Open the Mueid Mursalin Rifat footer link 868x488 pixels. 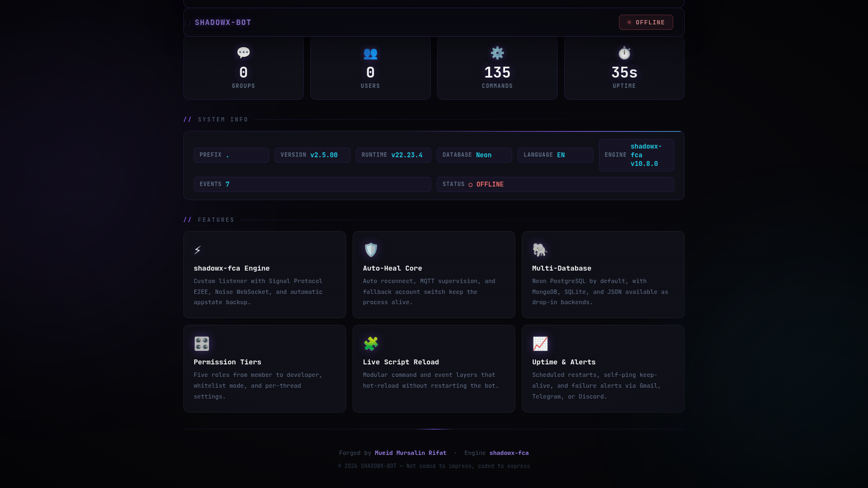coord(411,453)
